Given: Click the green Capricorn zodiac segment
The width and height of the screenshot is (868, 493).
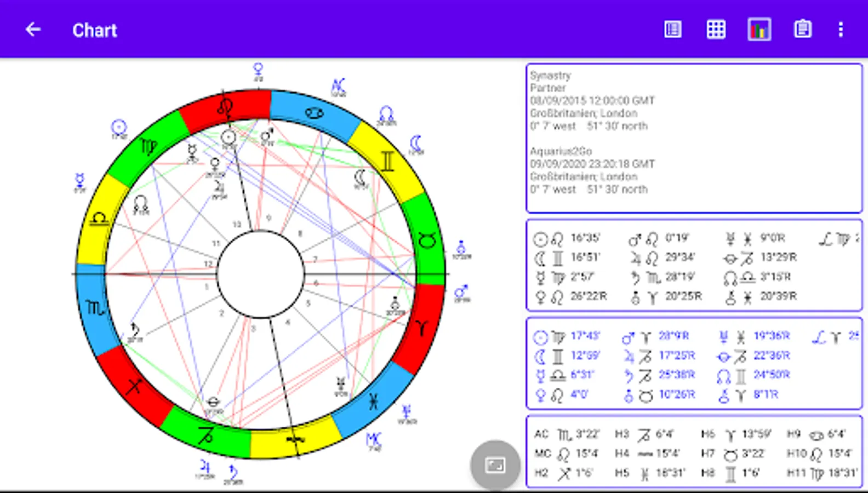Looking at the screenshot, I should coord(206,434).
